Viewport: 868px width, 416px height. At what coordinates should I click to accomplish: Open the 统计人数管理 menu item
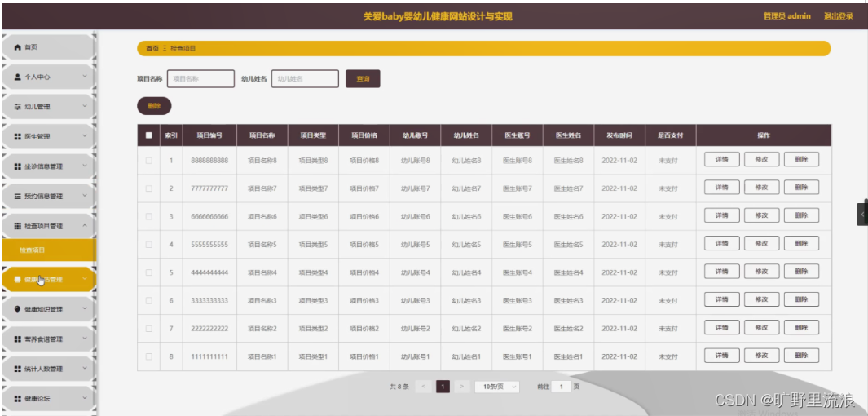tap(49, 369)
